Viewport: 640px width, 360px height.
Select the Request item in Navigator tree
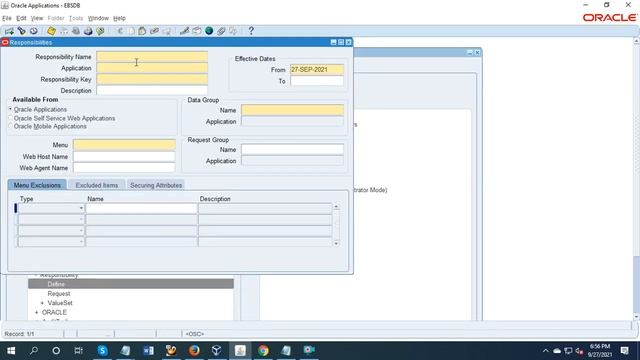click(59, 293)
